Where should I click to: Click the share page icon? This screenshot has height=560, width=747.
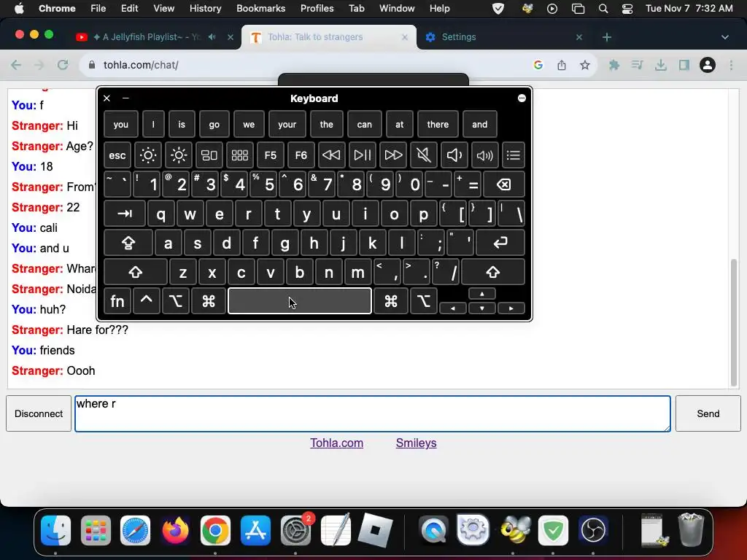562,65
